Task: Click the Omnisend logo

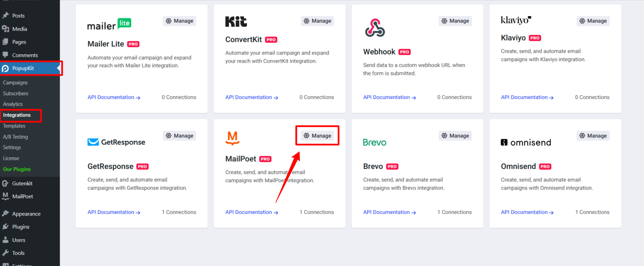Action: click(526, 143)
